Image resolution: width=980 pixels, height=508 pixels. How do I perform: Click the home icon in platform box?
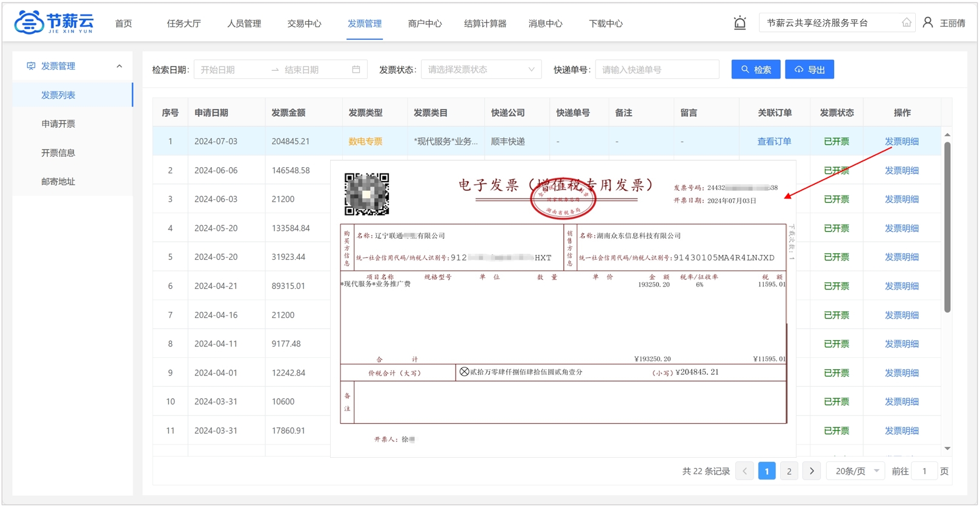coord(906,23)
